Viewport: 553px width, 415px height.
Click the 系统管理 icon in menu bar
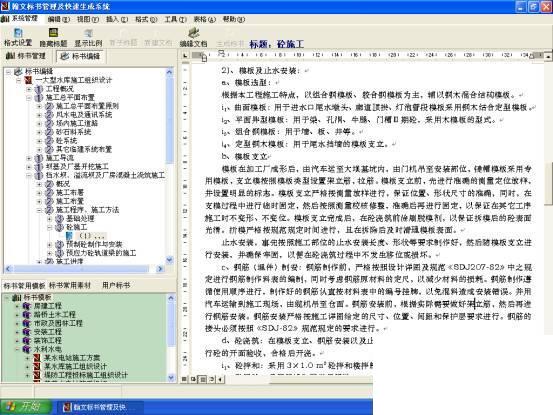pos(5,19)
